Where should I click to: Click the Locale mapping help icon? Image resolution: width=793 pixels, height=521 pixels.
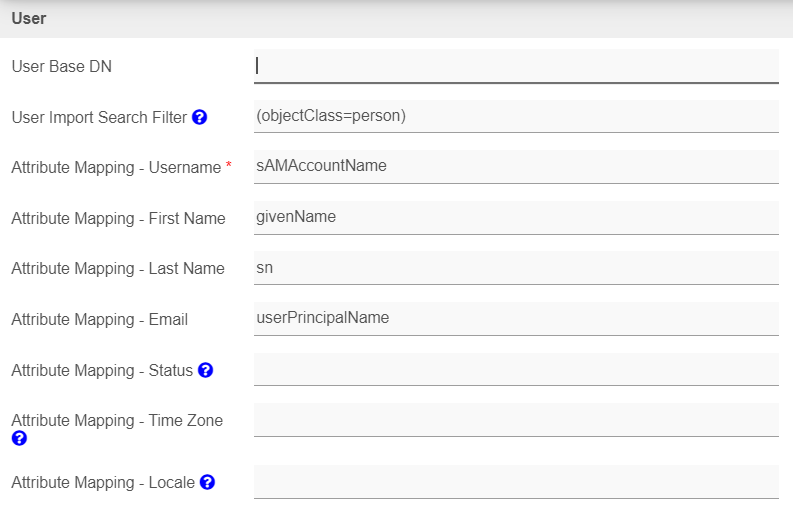click(207, 482)
